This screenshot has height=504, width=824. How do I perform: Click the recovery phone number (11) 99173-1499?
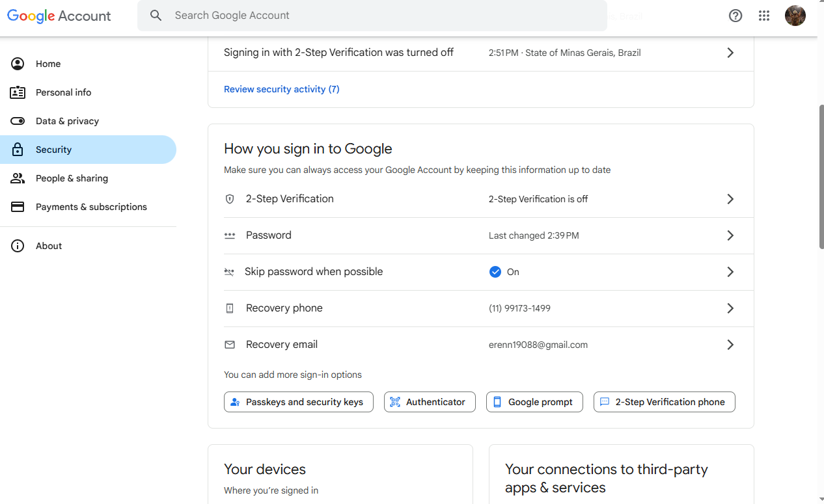coord(519,308)
